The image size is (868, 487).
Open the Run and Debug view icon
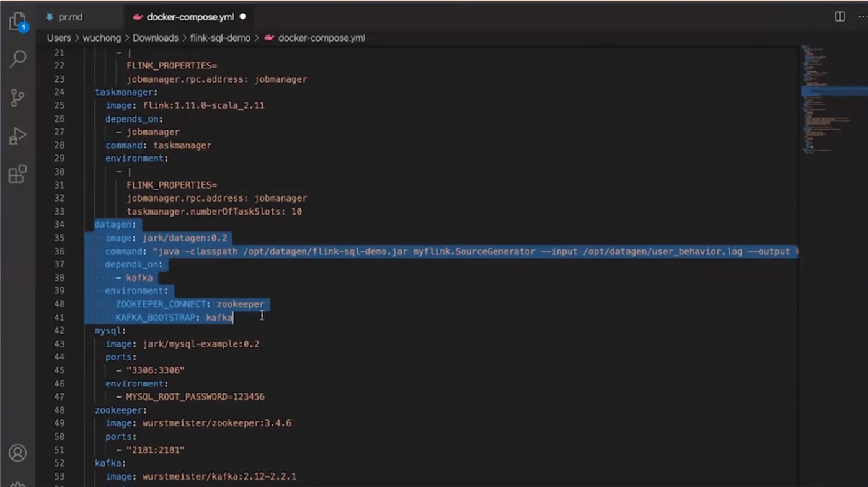[x=18, y=136]
